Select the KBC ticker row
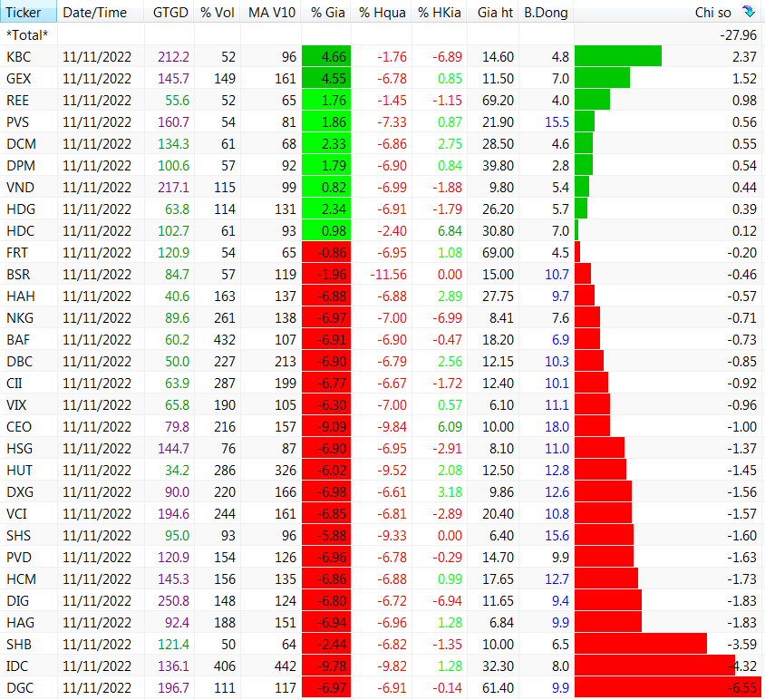 click(x=18, y=56)
